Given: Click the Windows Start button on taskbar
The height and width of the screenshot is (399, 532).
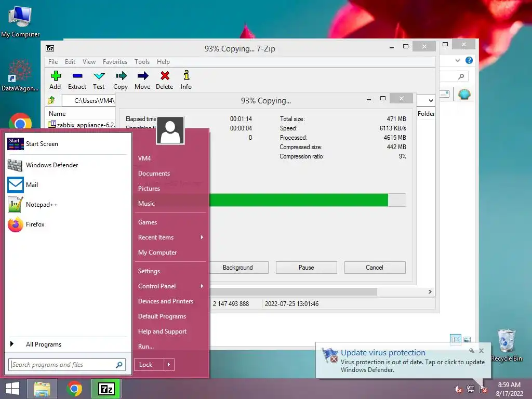Looking at the screenshot, I should 12,389.
